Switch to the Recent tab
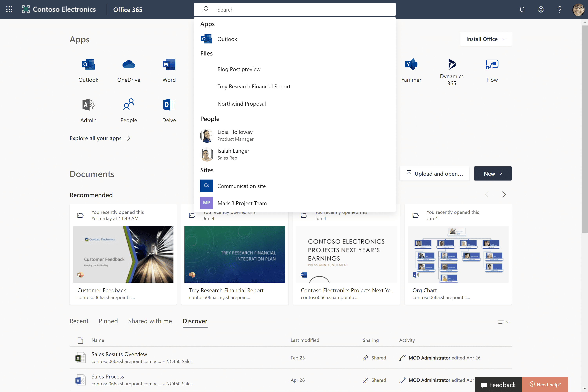Screen dimensions: 588x392 point(79,321)
